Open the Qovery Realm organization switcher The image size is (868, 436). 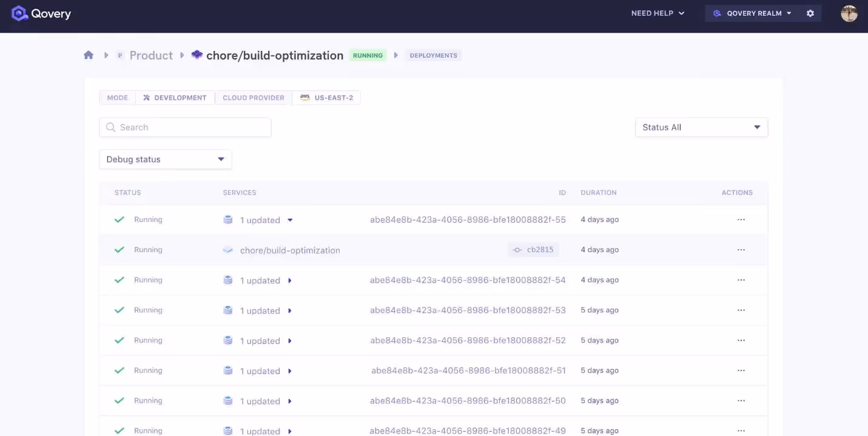point(752,13)
